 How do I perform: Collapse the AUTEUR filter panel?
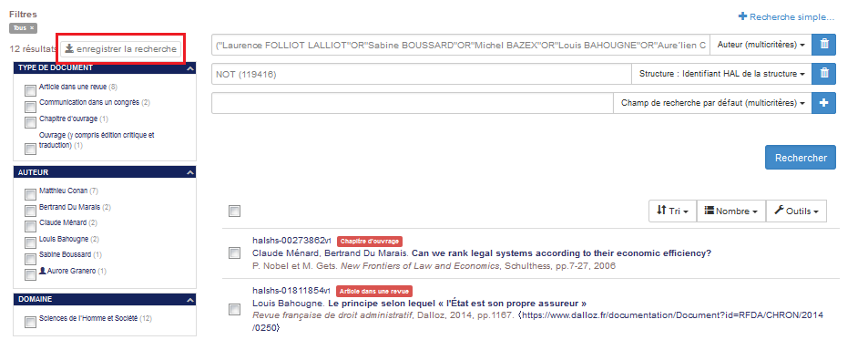[189, 173]
